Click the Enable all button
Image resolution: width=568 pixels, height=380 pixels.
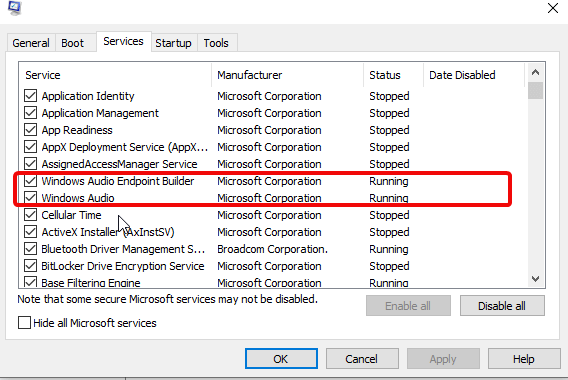click(408, 306)
